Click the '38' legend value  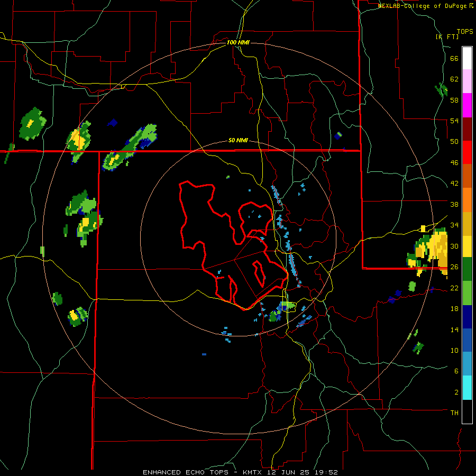pyautogui.click(x=454, y=204)
